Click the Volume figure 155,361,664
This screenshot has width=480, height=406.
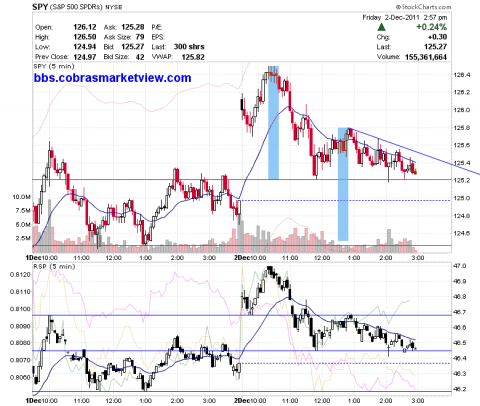pyautogui.click(x=426, y=57)
